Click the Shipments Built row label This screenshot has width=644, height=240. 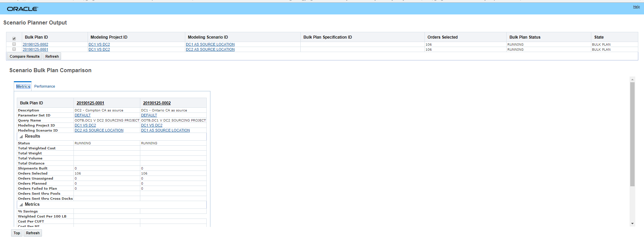coord(33,168)
